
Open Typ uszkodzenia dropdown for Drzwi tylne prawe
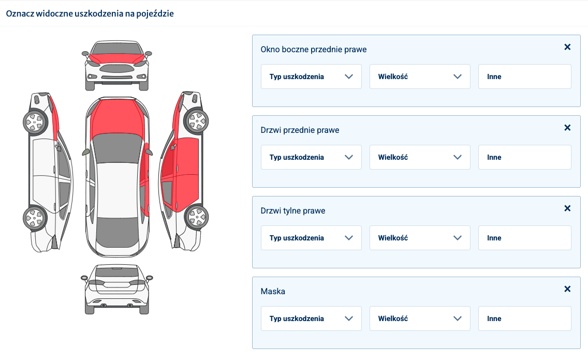click(x=311, y=238)
